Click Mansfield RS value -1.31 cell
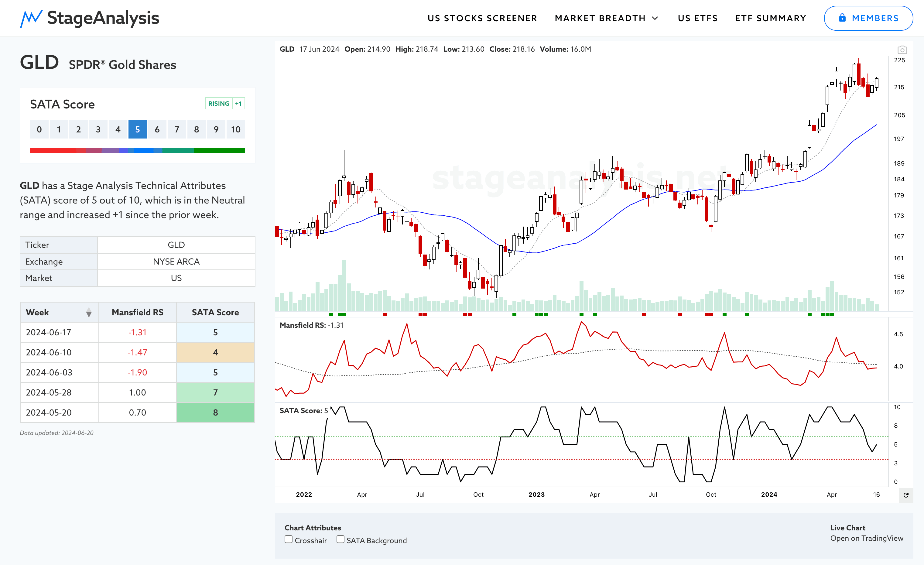924x565 pixels. [137, 332]
